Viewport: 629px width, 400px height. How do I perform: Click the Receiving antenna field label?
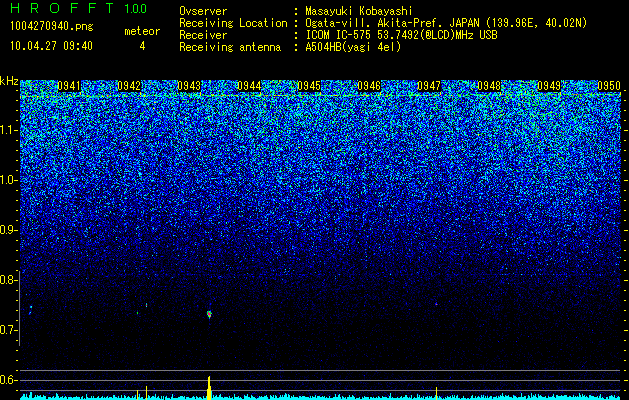pyautogui.click(x=230, y=47)
